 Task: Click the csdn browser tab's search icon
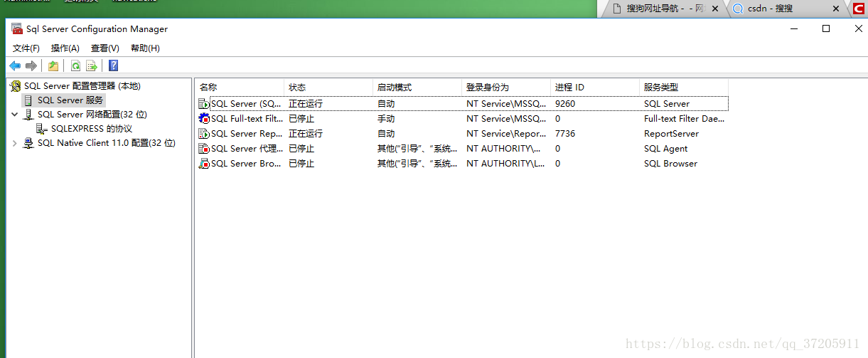738,9
